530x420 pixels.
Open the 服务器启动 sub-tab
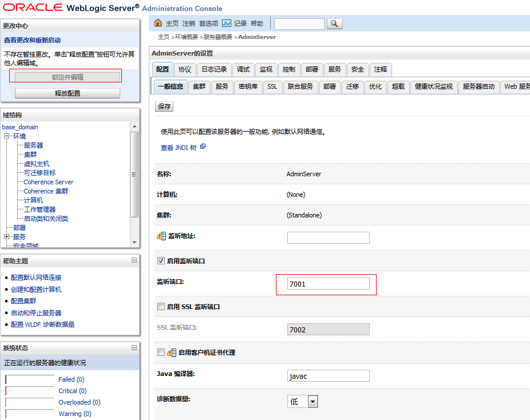[478, 87]
